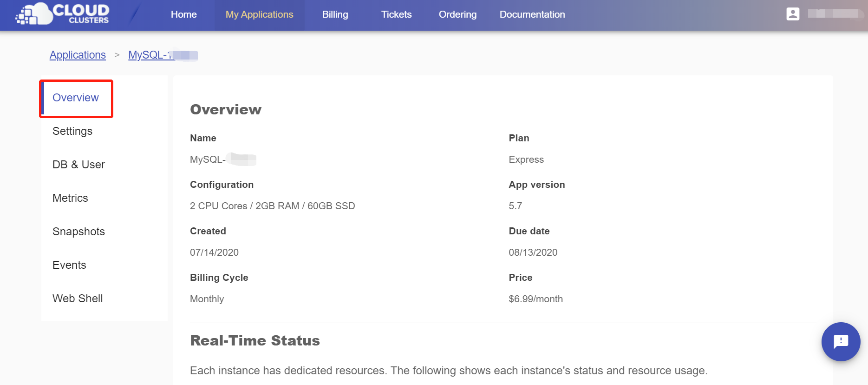Open the Settings sidebar tab
Viewport: 868px width, 385px height.
[x=72, y=131]
